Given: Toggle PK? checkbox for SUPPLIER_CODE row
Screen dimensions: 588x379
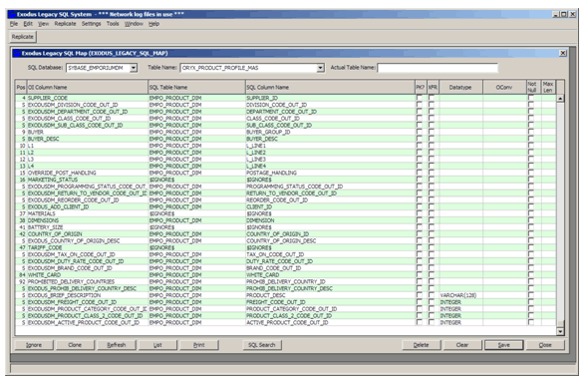Looking at the screenshot, I should [x=420, y=98].
